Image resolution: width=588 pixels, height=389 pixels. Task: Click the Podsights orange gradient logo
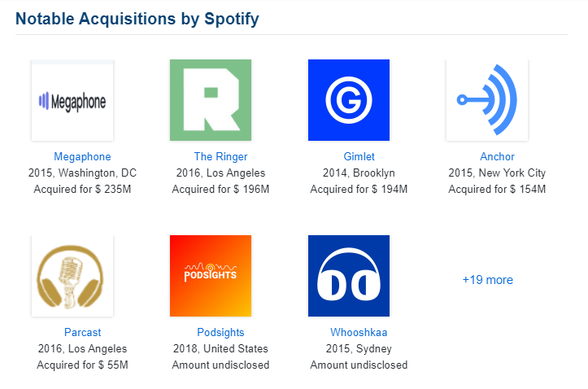(x=211, y=276)
